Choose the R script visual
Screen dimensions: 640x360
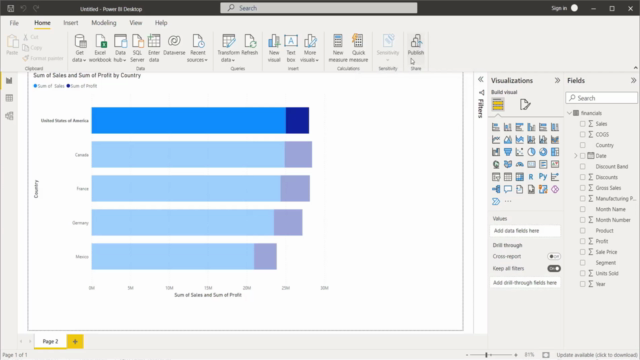click(x=531, y=177)
